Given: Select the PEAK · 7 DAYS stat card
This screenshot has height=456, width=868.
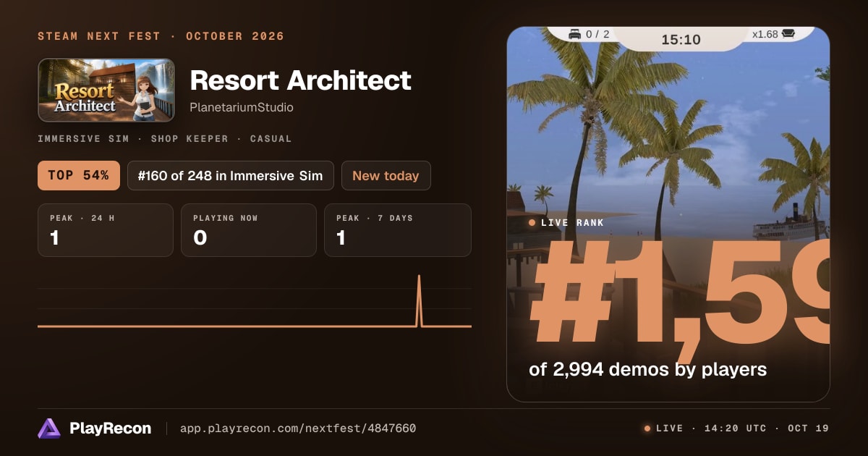Looking at the screenshot, I should click(398, 230).
